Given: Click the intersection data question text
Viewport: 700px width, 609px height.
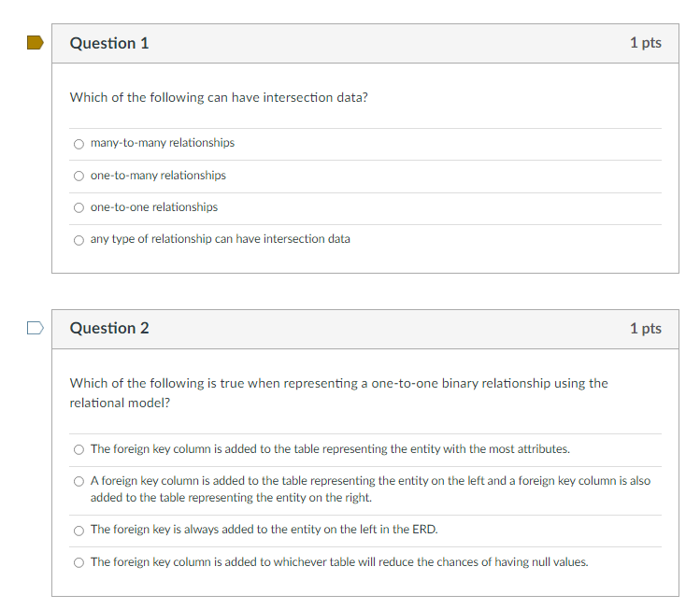Looking at the screenshot, I should [219, 97].
